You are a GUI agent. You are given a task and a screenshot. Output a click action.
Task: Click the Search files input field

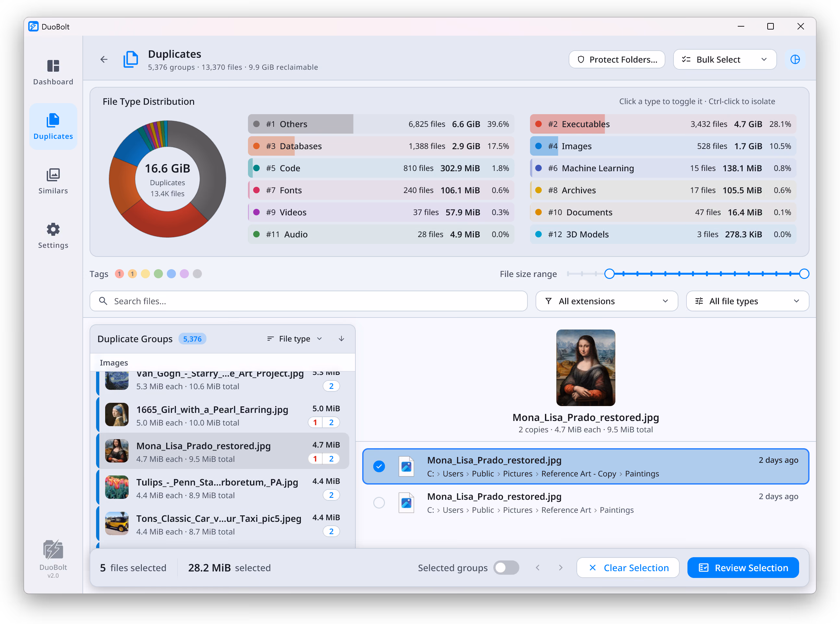308,301
